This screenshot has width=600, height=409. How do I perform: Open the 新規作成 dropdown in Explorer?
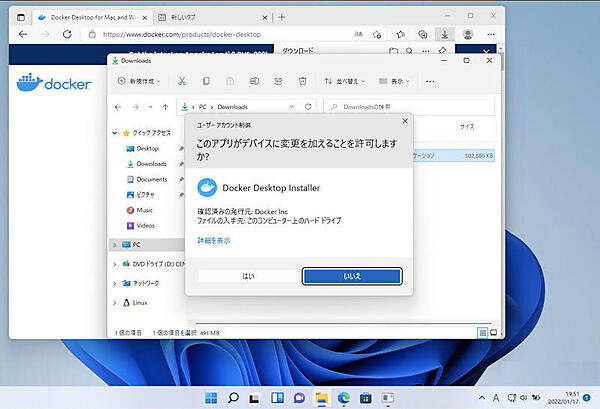click(x=140, y=81)
